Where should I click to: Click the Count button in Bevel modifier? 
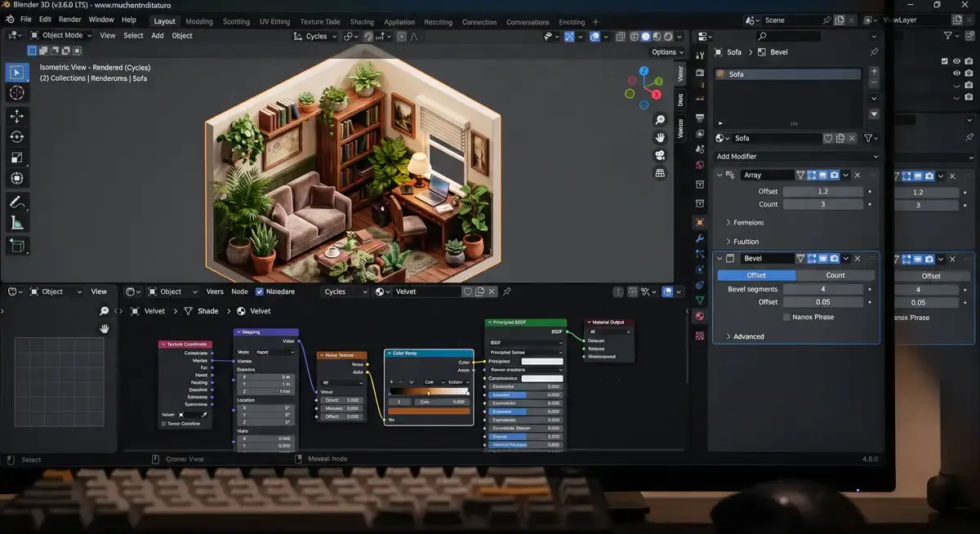[835, 275]
